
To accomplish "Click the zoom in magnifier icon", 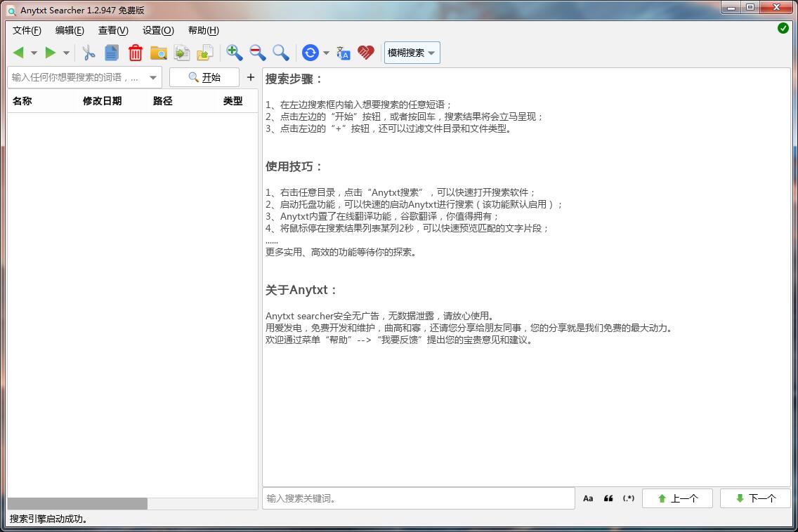I will pos(234,53).
